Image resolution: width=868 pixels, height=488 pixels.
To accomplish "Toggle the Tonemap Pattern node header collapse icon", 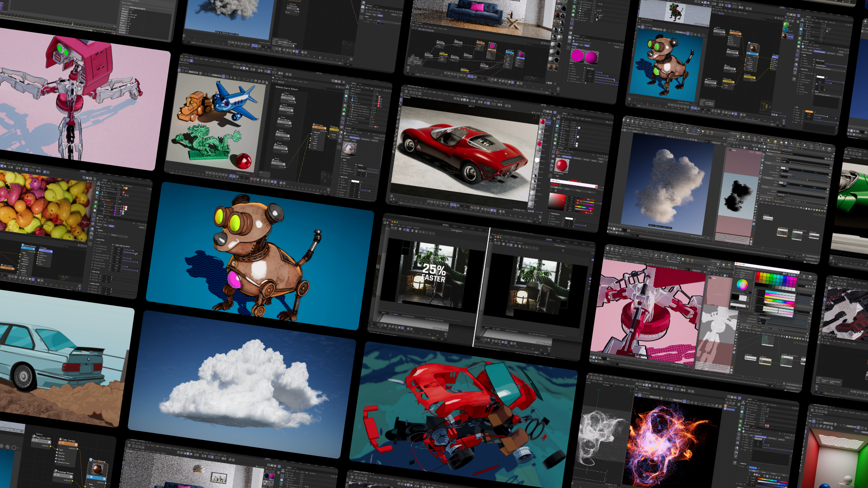I will pos(71,477).
